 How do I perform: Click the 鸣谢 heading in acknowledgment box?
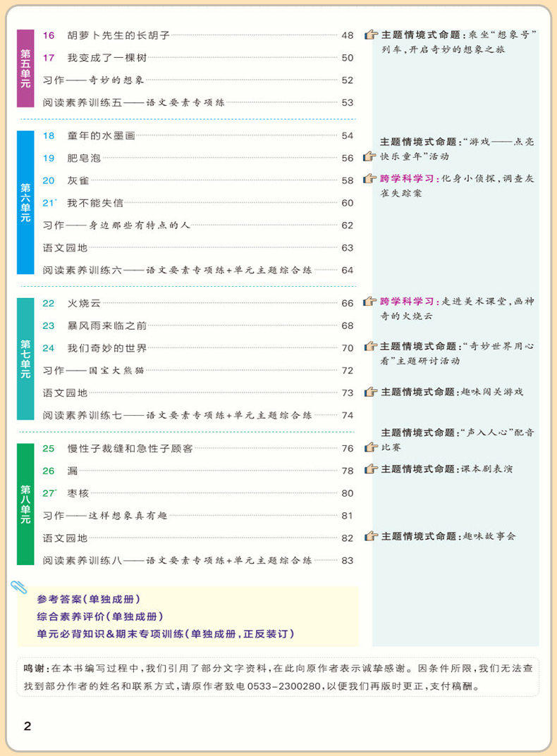(x=36, y=668)
